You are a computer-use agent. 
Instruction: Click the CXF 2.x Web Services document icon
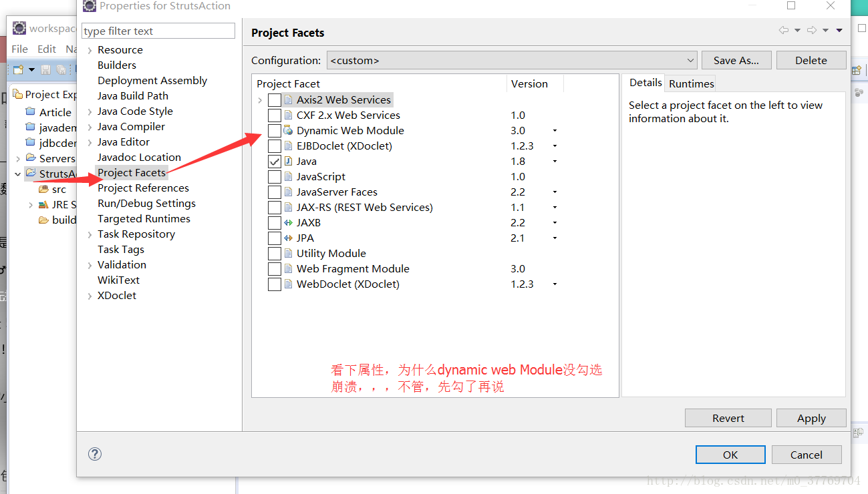pos(288,115)
